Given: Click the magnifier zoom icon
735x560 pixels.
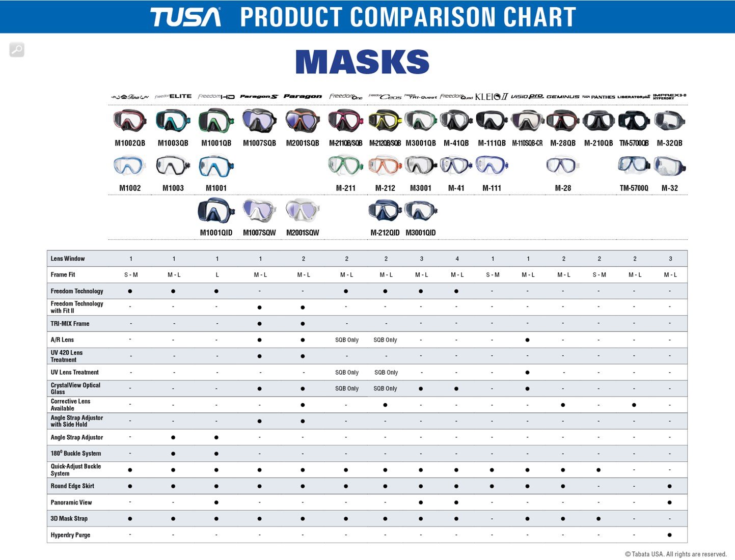Looking at the screenshot, I should 17,49.
